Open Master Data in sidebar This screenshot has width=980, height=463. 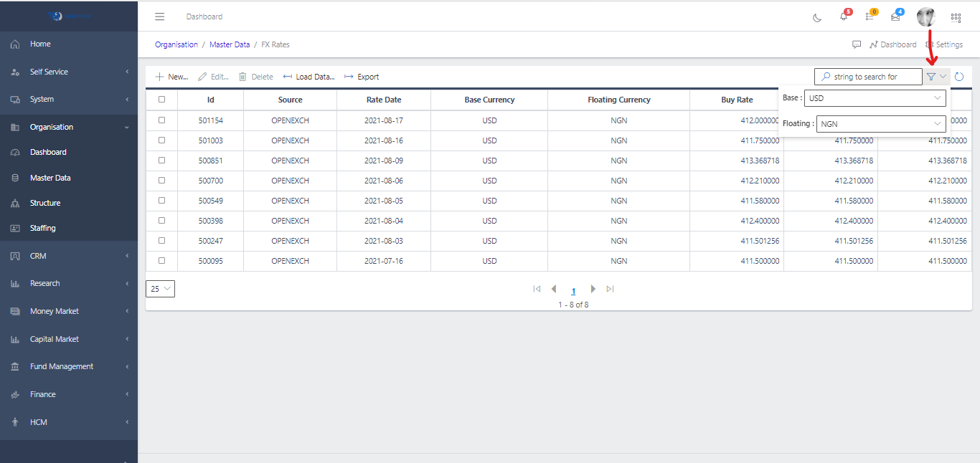coord(50,178)
